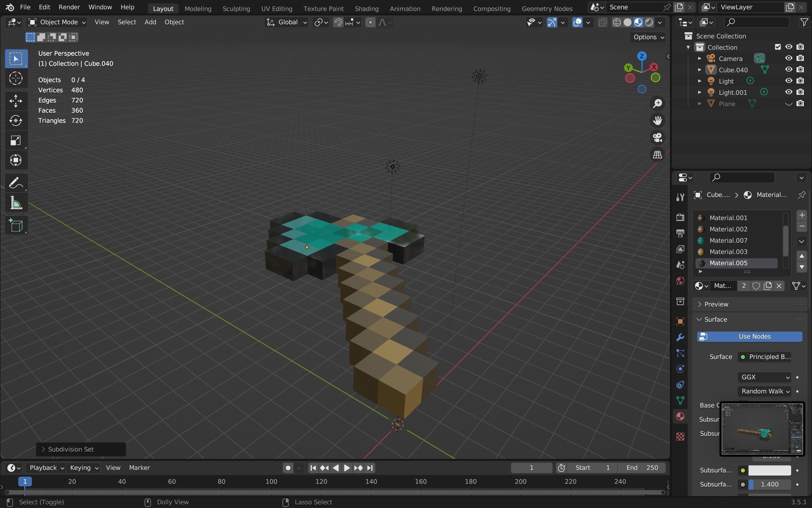Viewport: 812px width, 508px height.
Task: Open the View Layer properties tab
Action: click(x=680, y=249)
